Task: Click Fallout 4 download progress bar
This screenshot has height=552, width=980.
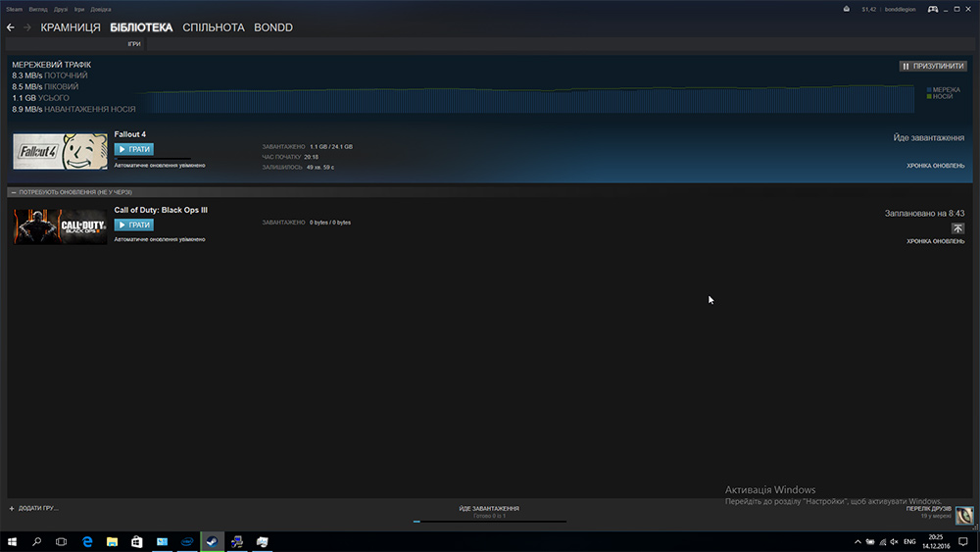Action: [x=153, y=159]
